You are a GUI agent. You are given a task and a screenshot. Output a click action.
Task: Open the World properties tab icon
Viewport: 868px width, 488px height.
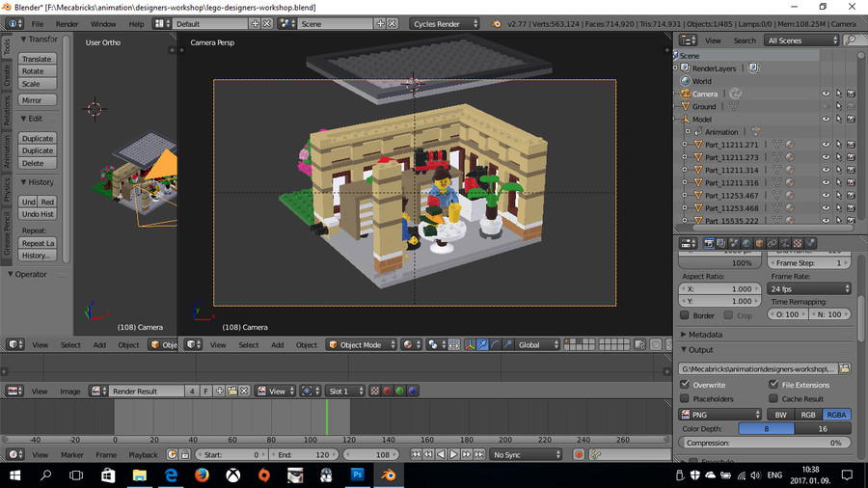pyautogui.click(x=746, y=243)
